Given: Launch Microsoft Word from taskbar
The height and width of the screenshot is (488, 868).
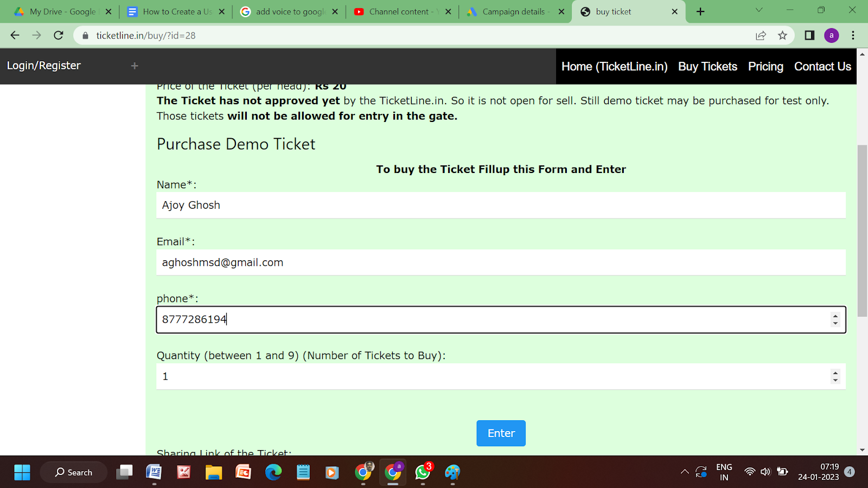Looking at the screenshot, I should click(154, 472).
